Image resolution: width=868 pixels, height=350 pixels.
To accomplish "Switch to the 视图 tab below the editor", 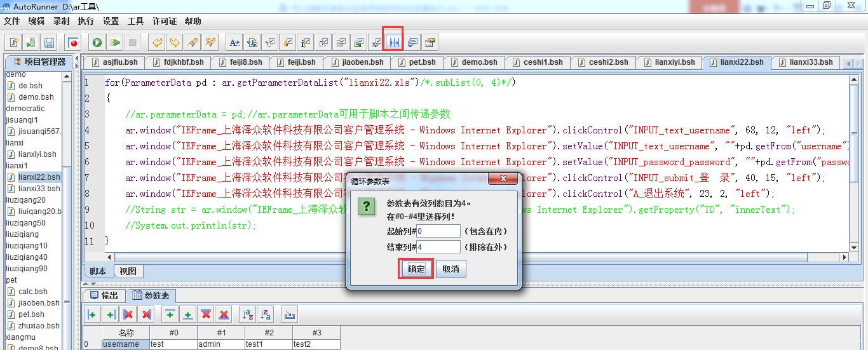I will tap(128, 271).
